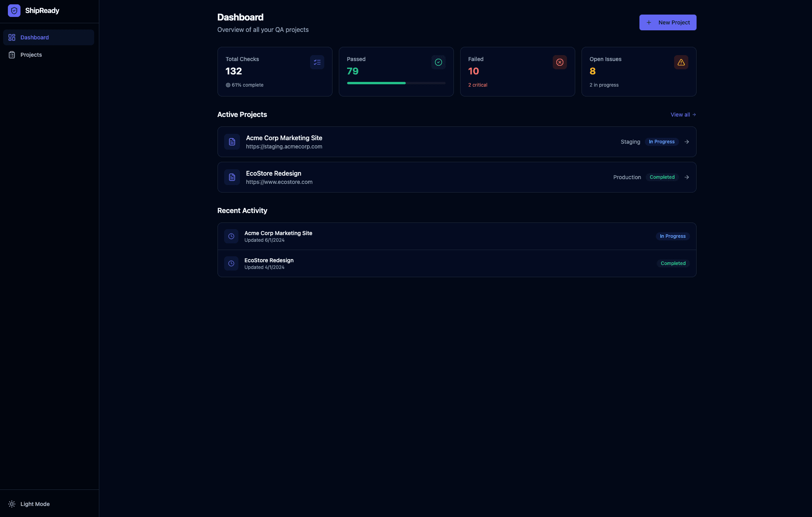The image size is (812, 517).
Task: Click the arrow on EcoStore Redesign project row
Action: coord(687,177)
